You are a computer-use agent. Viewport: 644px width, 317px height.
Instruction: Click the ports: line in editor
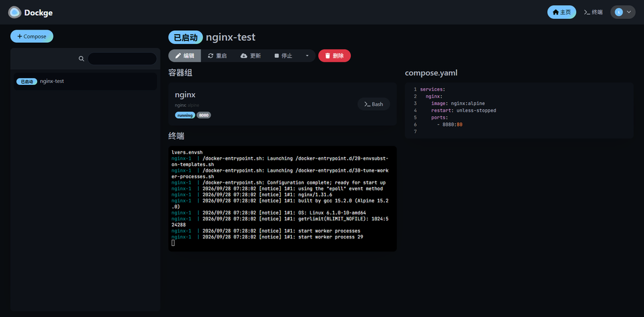coord(441,118)
